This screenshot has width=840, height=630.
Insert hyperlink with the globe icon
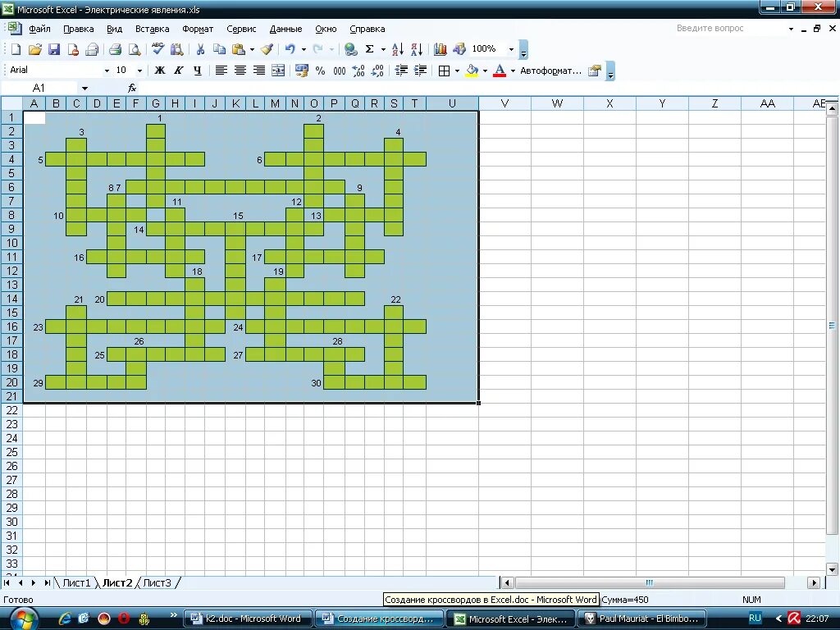tap(351, 49)
